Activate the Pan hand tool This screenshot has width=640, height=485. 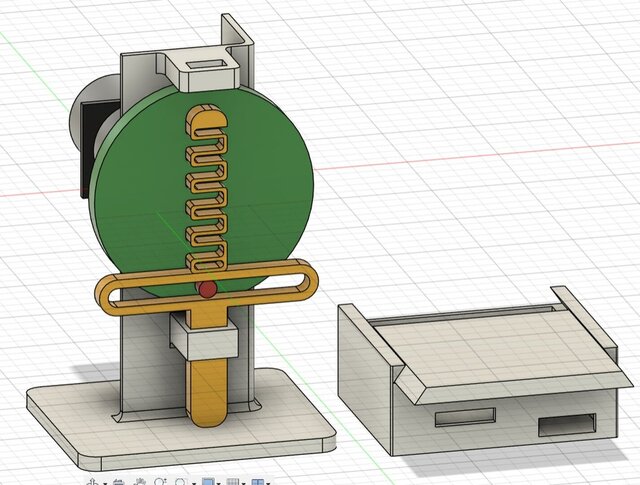(x=139, y=482)
